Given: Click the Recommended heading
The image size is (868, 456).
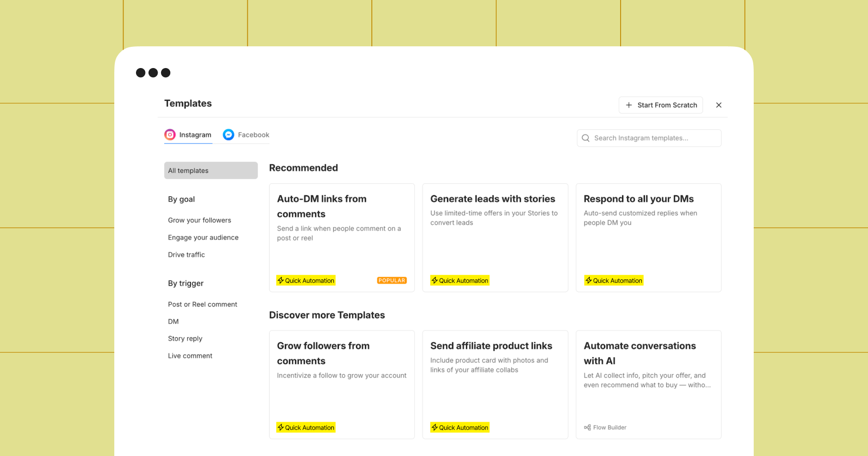Looking at the screenshot, I should click(303, 168).
